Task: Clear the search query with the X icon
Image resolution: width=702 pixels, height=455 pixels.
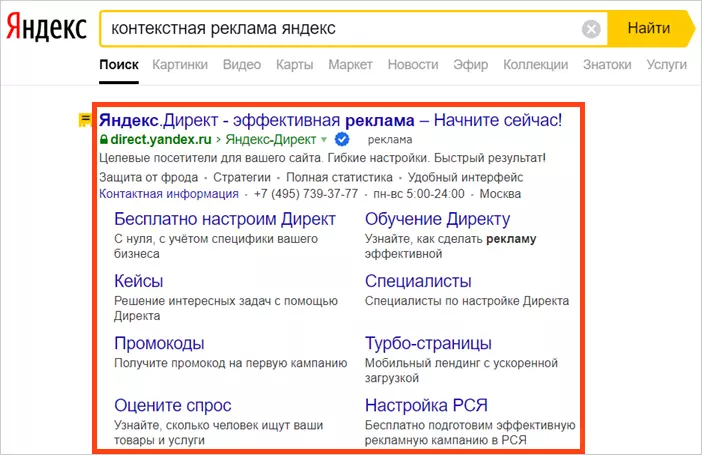Action: click(591, 29)
